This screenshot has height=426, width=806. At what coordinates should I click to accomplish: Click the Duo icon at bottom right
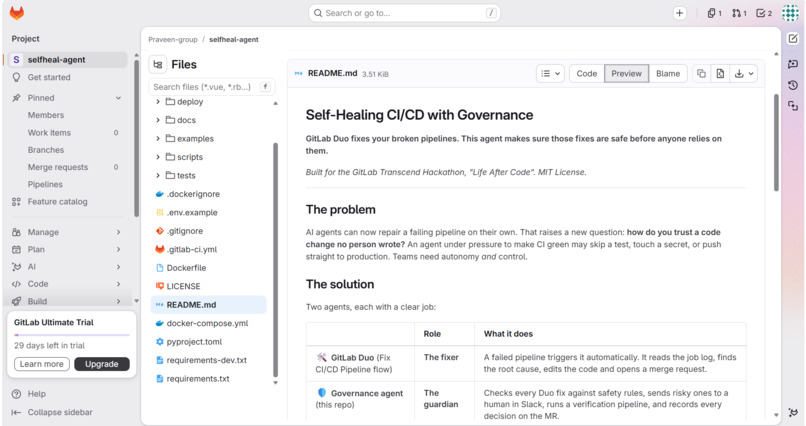793,412
